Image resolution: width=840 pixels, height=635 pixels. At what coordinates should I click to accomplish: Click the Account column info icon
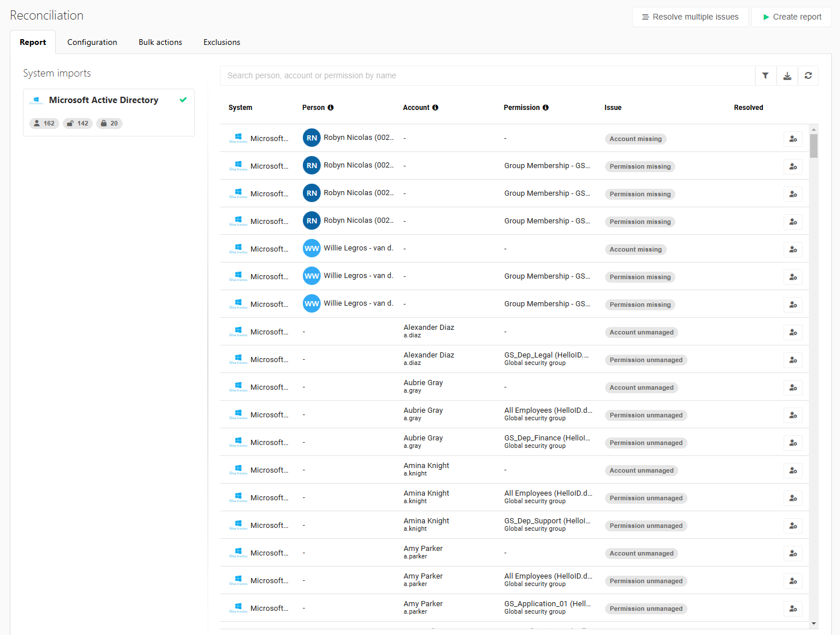pos(435,108)
